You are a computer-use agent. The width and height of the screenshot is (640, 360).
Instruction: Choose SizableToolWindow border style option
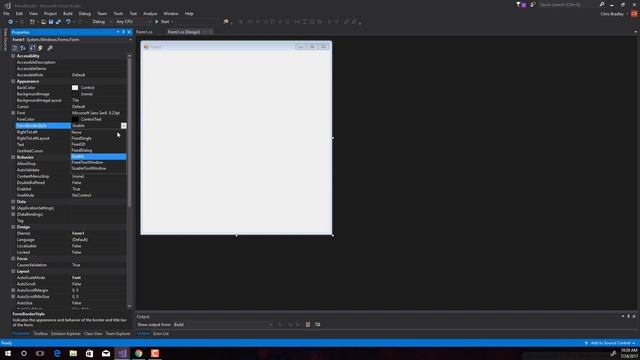[x=98, y=168]
